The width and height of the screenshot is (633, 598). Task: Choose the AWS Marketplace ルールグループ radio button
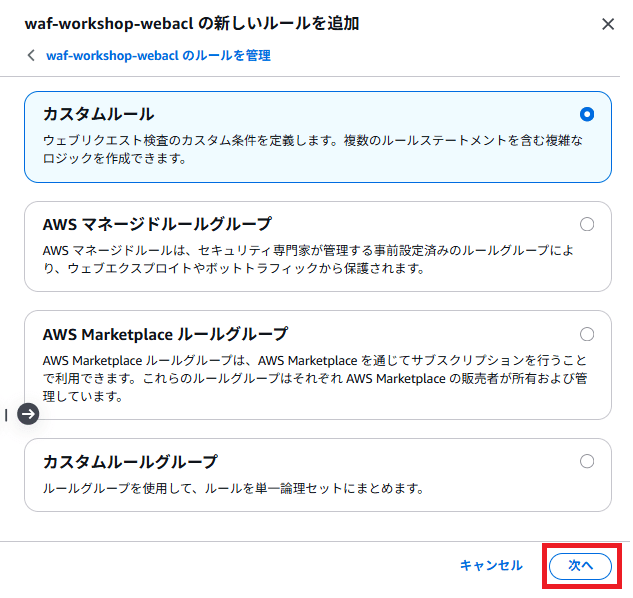tap(587, 334)
